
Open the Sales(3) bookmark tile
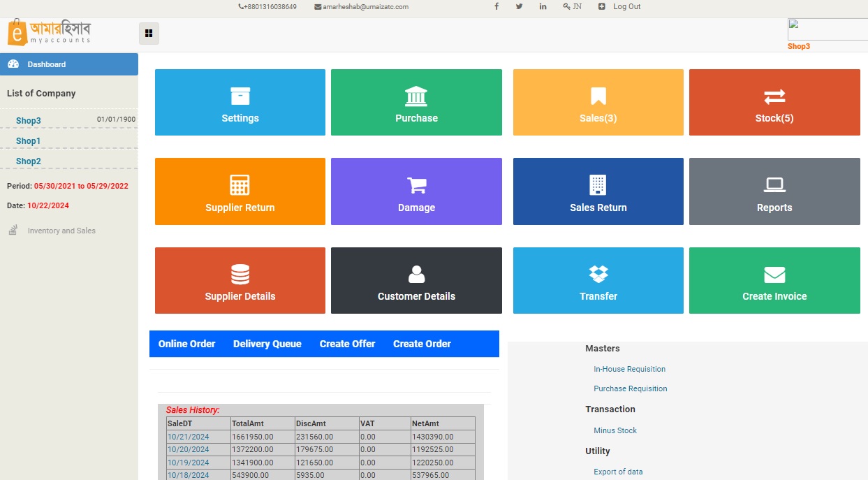click(598, 102)
